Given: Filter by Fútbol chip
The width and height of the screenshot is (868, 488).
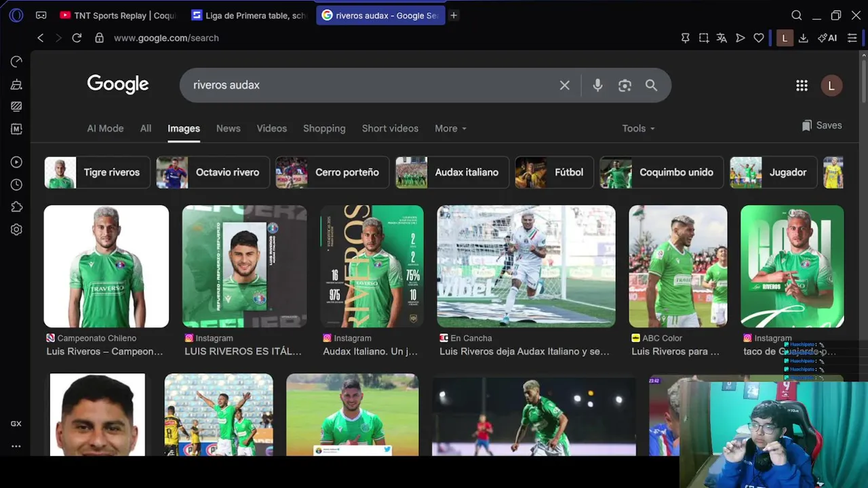Looking at the screenshot, I should click(554, 172).
